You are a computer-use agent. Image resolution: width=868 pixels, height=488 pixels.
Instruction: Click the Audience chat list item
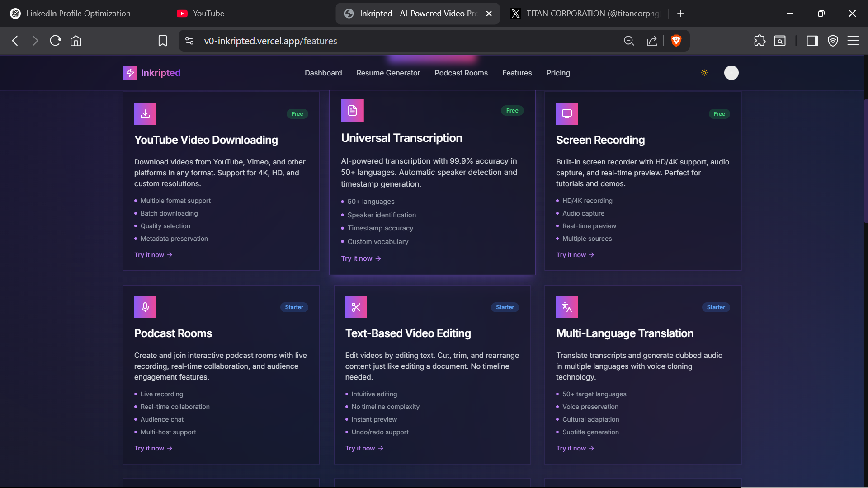162,419
